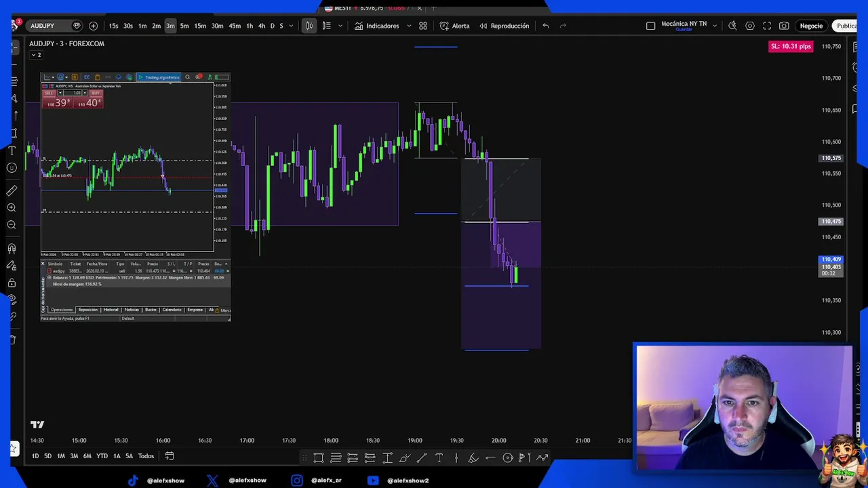868x488 pixels.
Task: Select the vertical line tool in bottom toolbar
Action: click(x=456, y=458)
